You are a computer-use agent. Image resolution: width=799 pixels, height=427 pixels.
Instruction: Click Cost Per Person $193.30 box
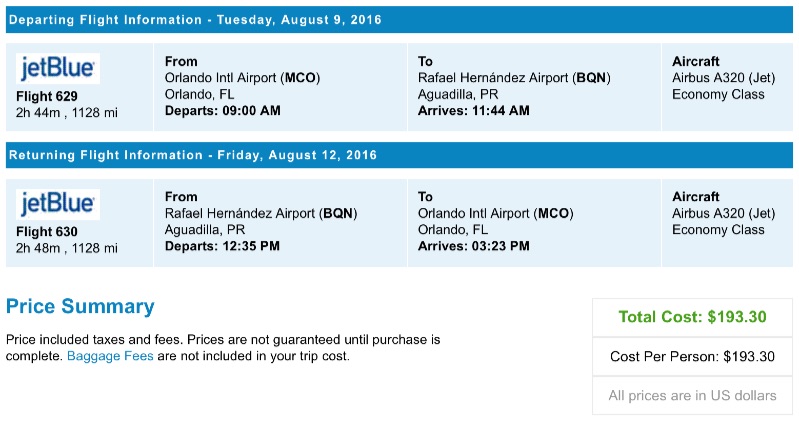tap(692, 357)
